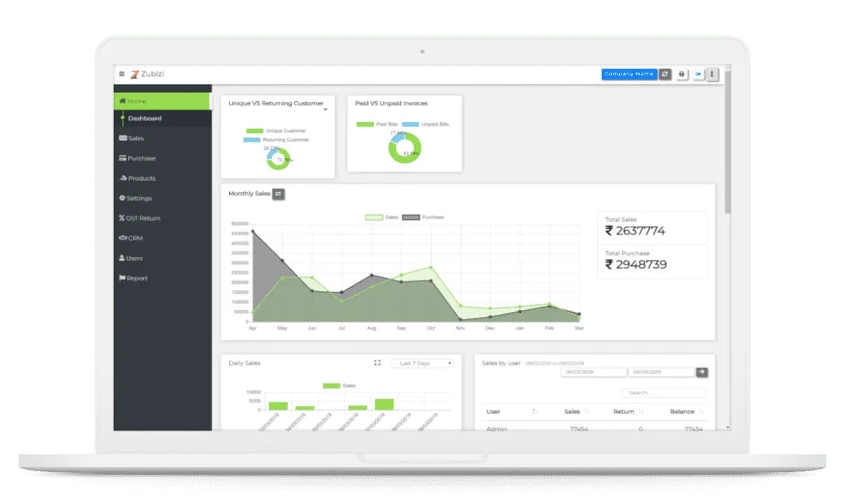Image resolution: width=841 pixels, height=504 pixels.
Task: Expand the Unique VS Returning Customer chevron
Action: [x=326, y=110]
